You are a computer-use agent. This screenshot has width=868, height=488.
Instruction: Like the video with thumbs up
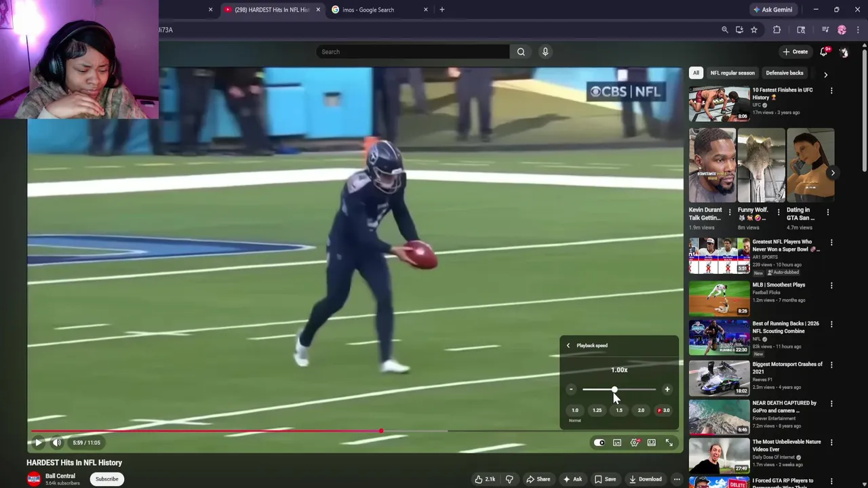485,479
